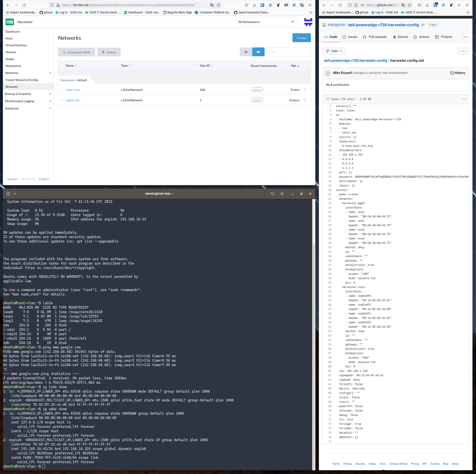Check the select-all checkbox in the table header
Viewport: 476px width, 474px height.
click(62, 66)
